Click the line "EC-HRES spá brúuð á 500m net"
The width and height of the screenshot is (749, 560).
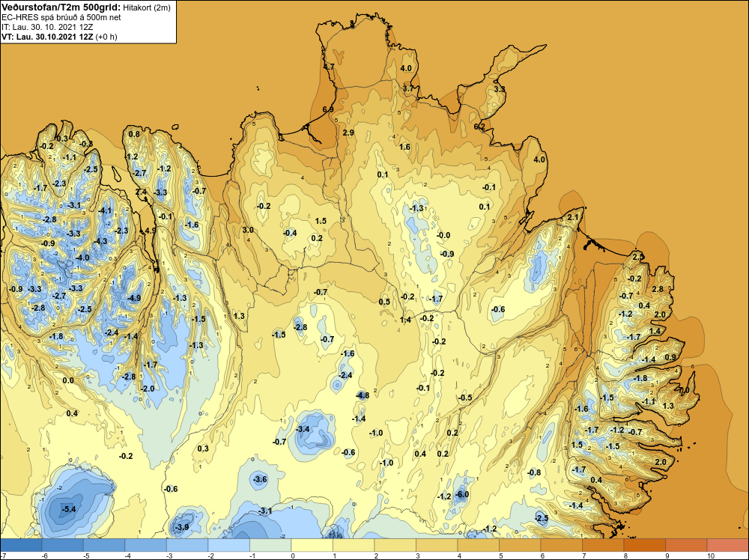click(x=61, y=18)
